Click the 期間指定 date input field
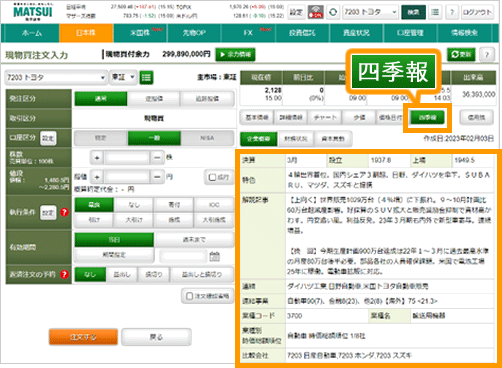Viewport: 502px width, 368px height. point(183,256)
